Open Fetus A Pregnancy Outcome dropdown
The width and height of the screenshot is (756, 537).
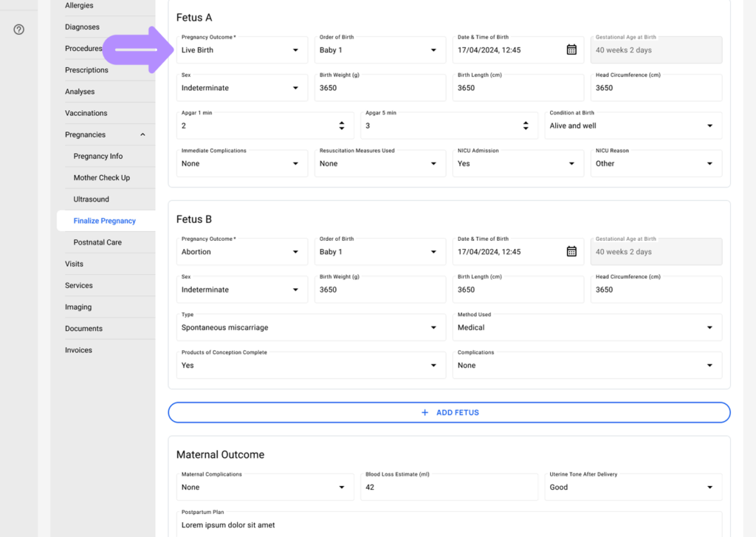coord(241,50)
